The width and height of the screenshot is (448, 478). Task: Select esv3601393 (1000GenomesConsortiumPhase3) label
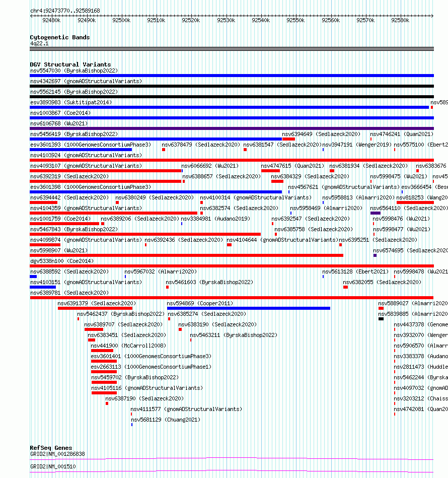[x=91, y=145]
